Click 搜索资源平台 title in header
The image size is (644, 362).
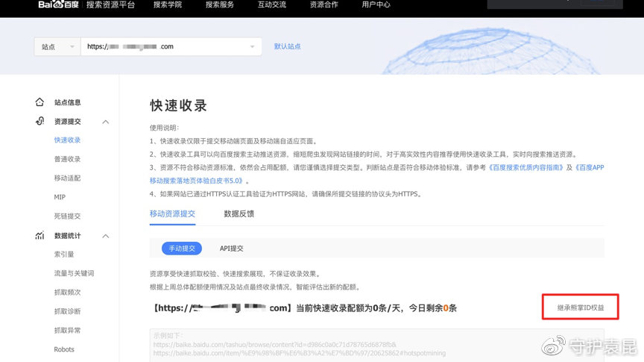click(110, 4)
